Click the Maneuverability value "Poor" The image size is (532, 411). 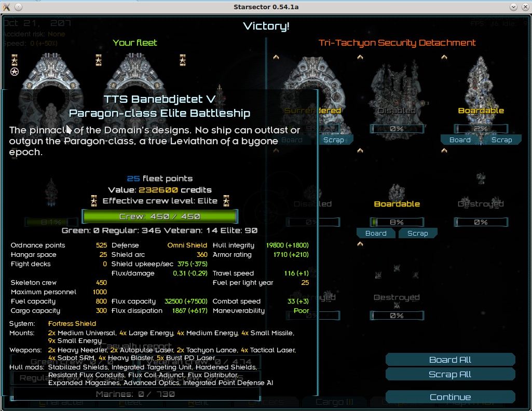pyautogui.click(x=301, y=311)
